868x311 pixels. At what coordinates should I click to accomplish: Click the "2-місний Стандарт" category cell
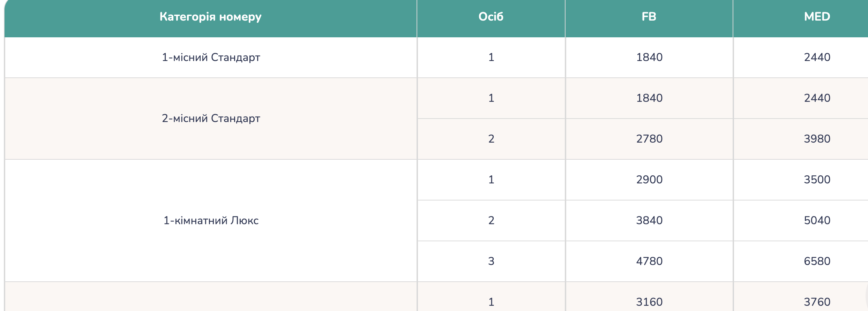click(x=211, y=119)
